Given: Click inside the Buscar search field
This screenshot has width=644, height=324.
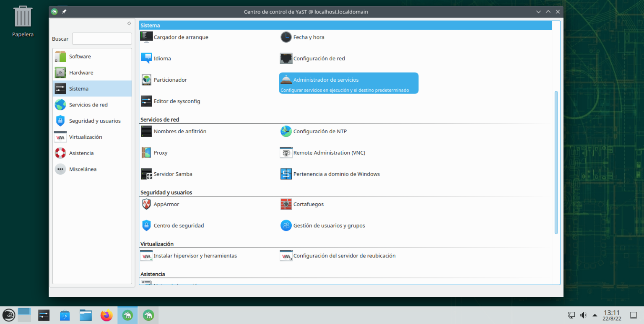Looking at the screenshot, I should click(101, 38).
